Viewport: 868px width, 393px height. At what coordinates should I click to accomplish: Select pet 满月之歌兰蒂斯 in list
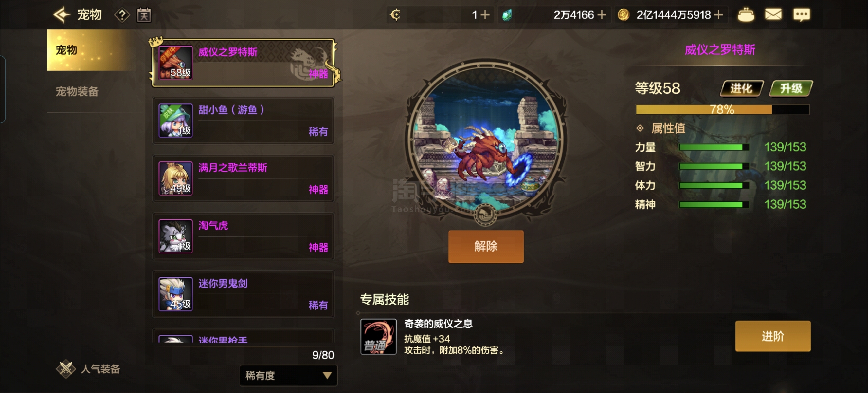point(243,178)
